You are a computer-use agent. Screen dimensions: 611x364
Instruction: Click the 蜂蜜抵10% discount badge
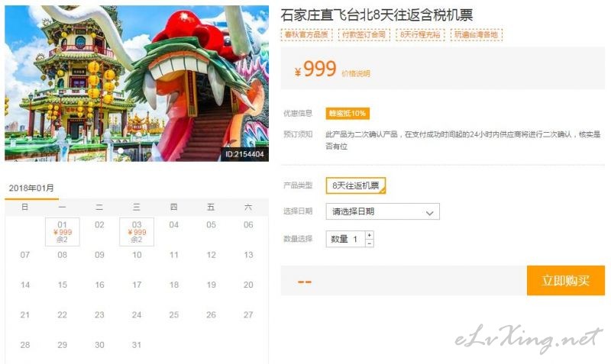tap(348, 113)
